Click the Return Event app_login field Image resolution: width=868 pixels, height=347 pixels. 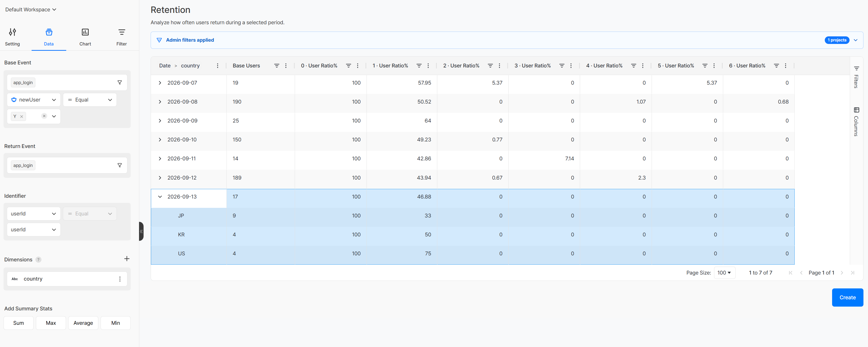click(67, 165)
